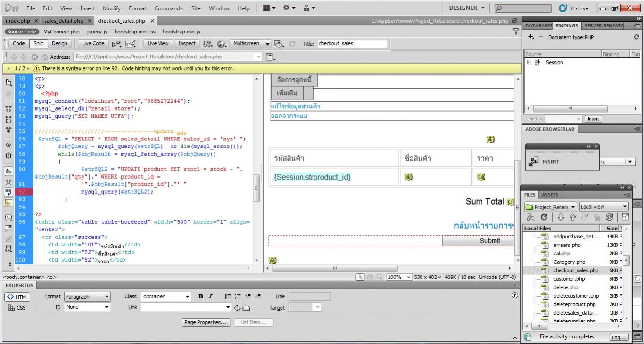Open the DESIGNER workspace dropdown
The height and width of the screenshot is (344, 644).
click(x=467, y=8)
